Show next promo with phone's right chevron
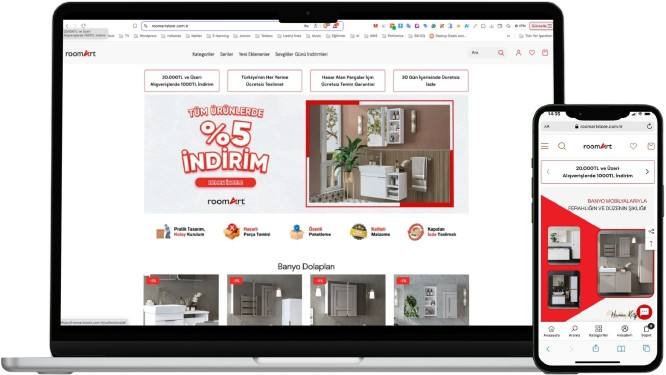The height and width of the screenshot is (375, 666). coord(647,172)
